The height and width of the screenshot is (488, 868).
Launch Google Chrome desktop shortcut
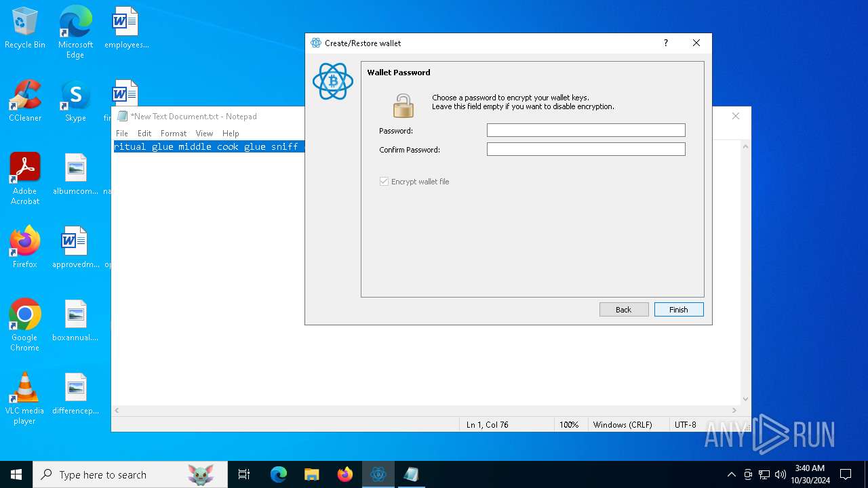point(25,325)
